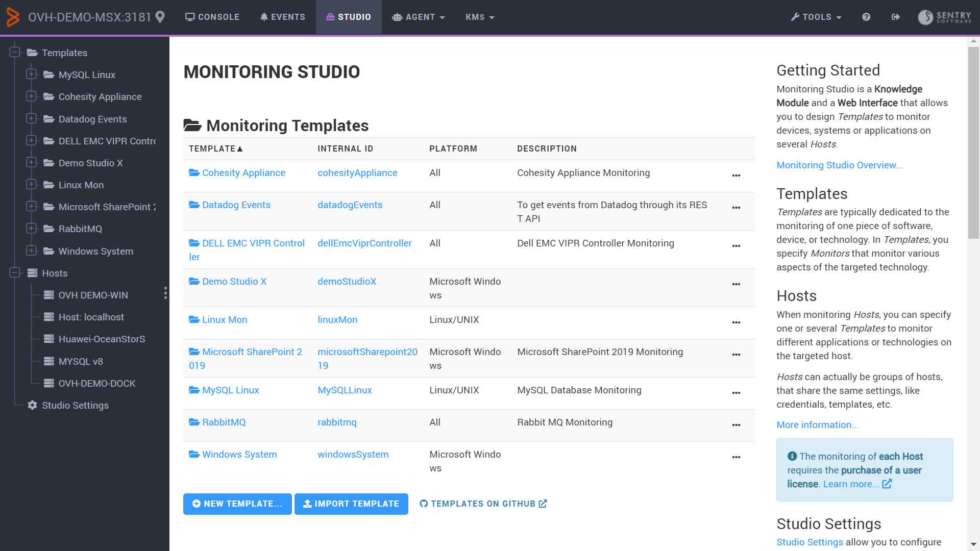Screen dimensions: 980x551
Task: Open the ellipsis menu on the RabbitMQ row
Action: 736,425
